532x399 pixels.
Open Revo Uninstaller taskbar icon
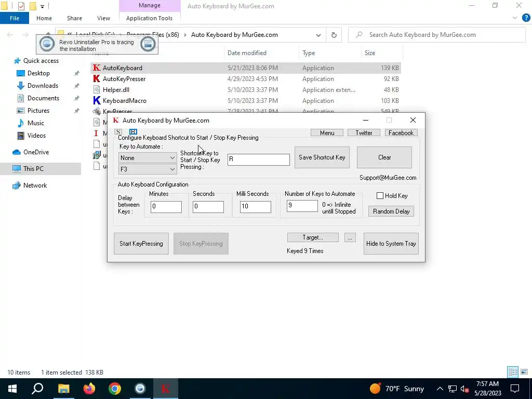tap(140, 389)
